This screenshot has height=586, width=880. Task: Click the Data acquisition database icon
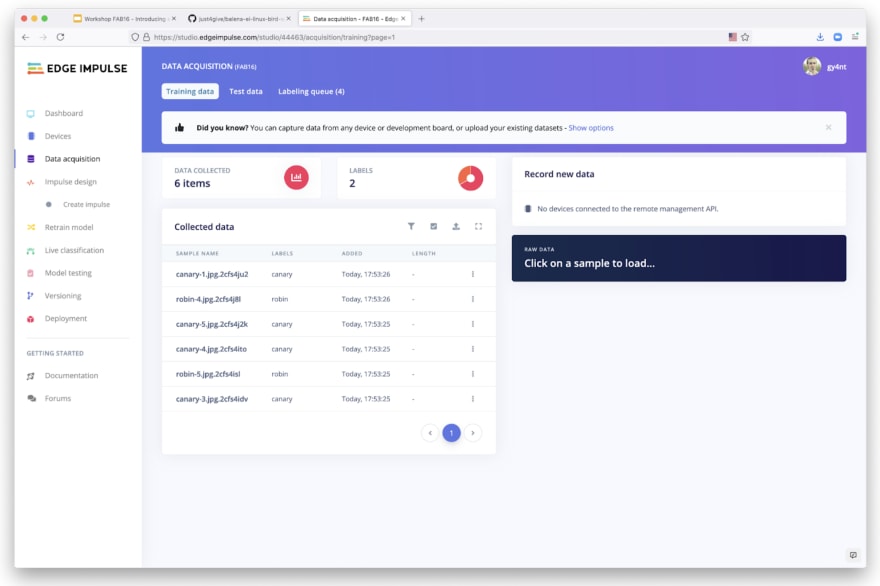coord(31,159)
